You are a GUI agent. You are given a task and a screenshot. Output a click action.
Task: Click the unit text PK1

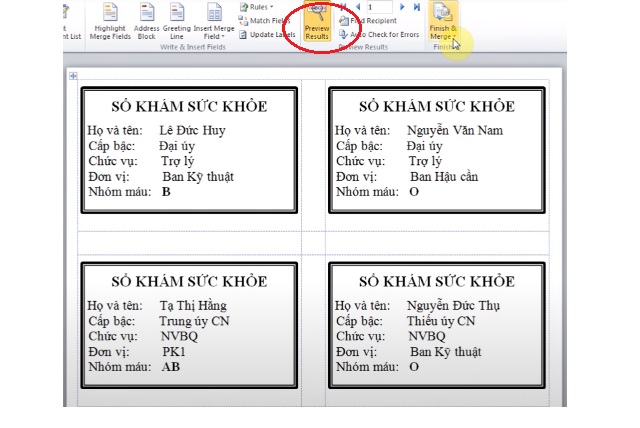click(174, 352)
